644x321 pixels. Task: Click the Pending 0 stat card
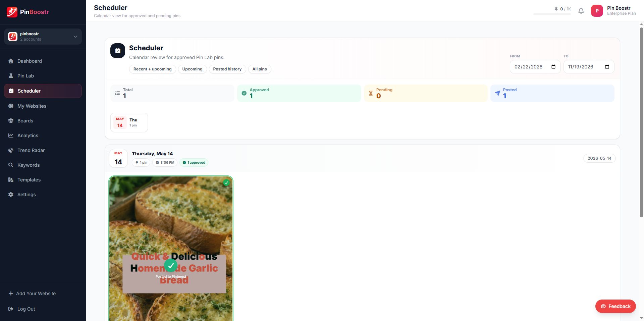click(x=426, y=93)
